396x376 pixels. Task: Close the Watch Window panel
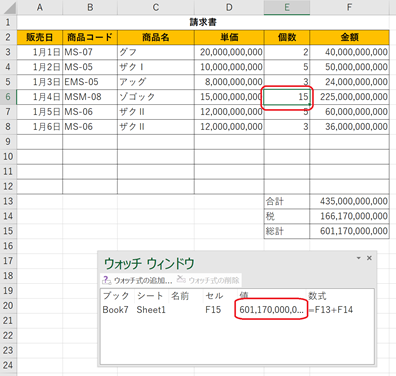(369, 258)
